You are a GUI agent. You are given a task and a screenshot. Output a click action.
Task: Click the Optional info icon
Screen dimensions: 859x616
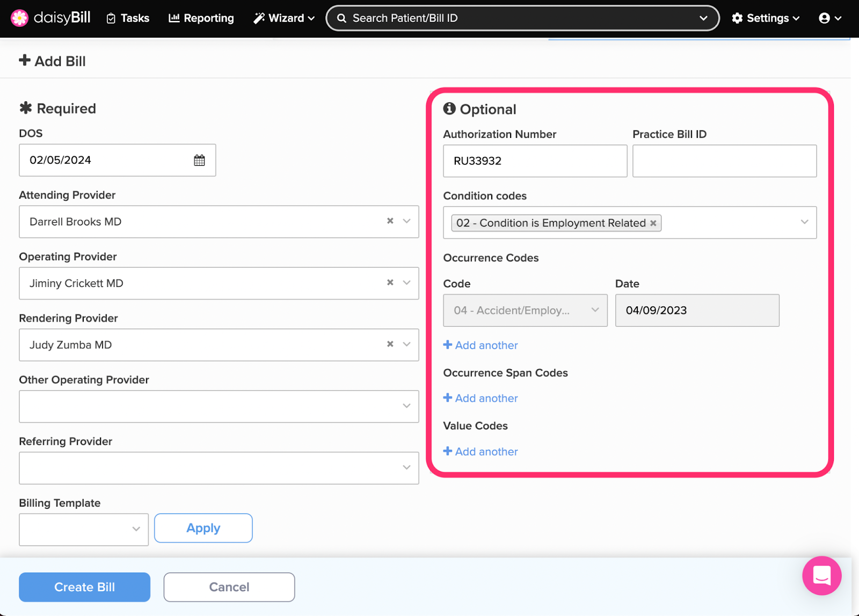(449, 109)
